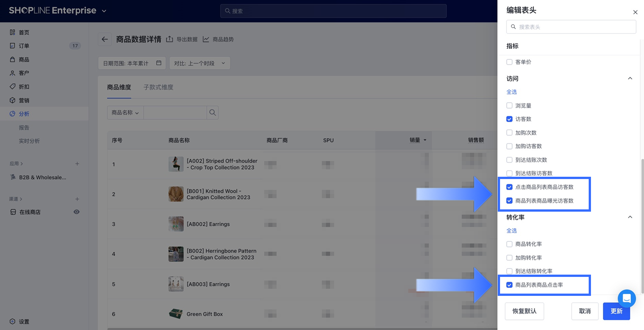The width and height of the screenshot is (644, 330).
Task: Expand the 渠道 section
Action: [16, 199]
